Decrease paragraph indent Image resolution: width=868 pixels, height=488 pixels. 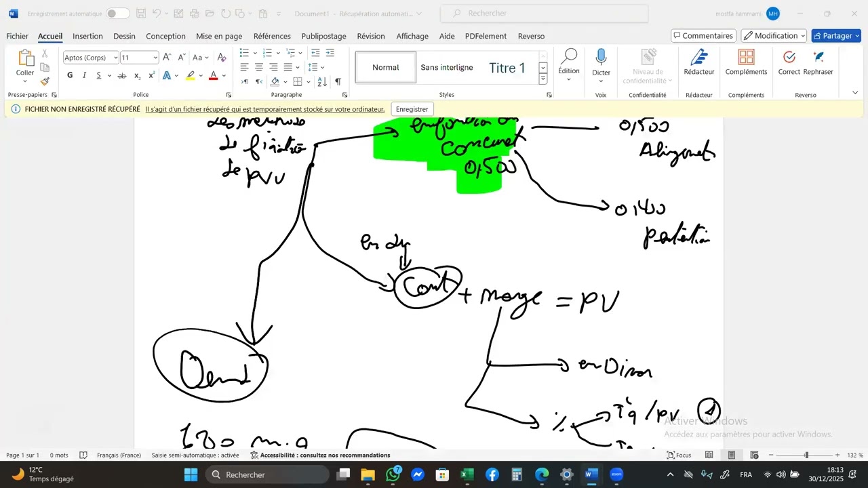pyautogui.click(x=315, y=53)
